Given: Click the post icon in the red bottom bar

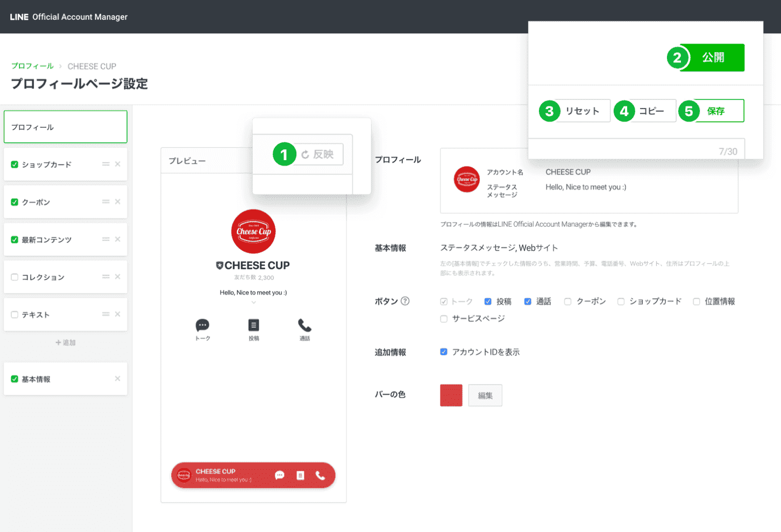Looking at the screenshot, I should point(300,475).
